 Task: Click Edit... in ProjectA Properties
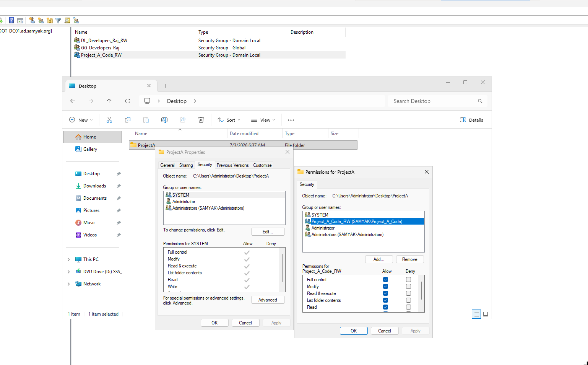tap(268, 232)
